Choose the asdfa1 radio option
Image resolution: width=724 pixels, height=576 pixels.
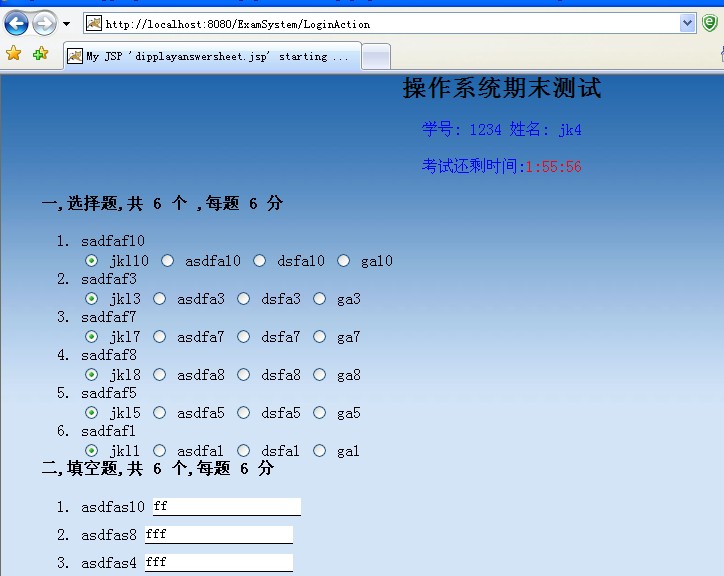(159, 450)
